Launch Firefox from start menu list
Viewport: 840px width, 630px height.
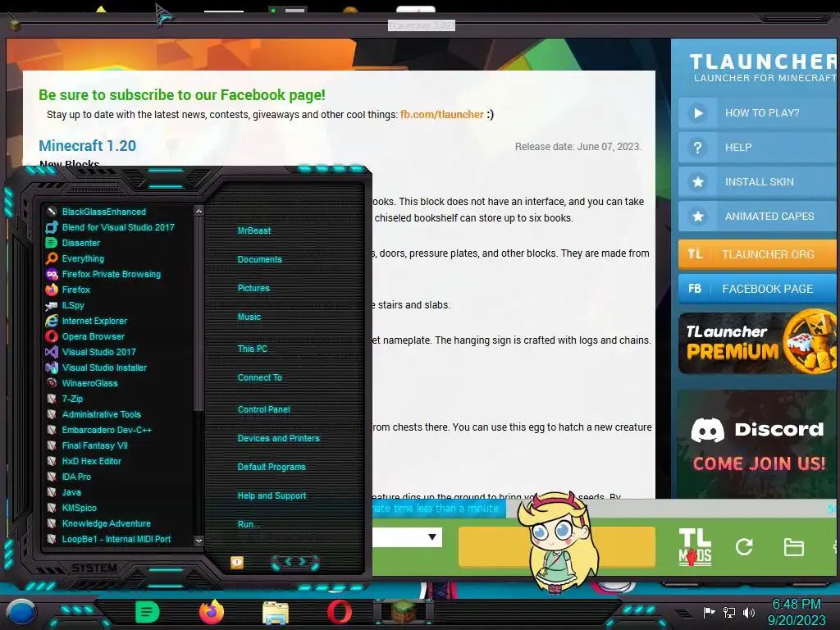coord(69,290)
